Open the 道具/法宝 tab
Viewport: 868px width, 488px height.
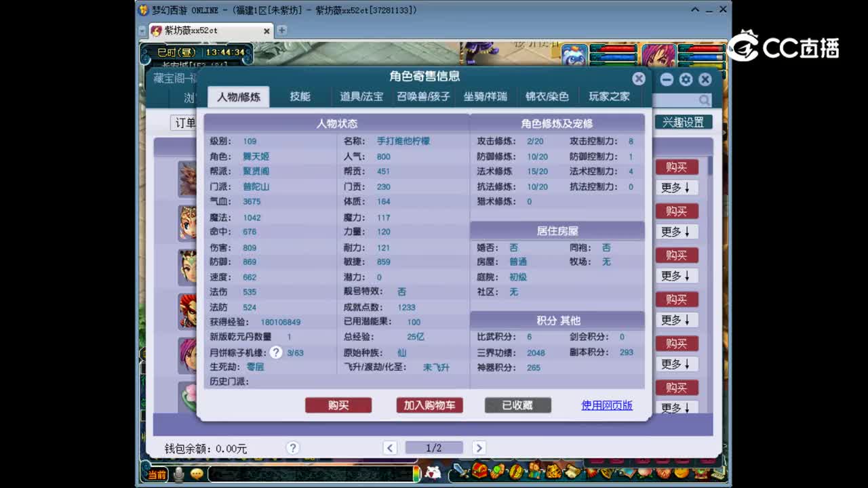coord(361,97)
